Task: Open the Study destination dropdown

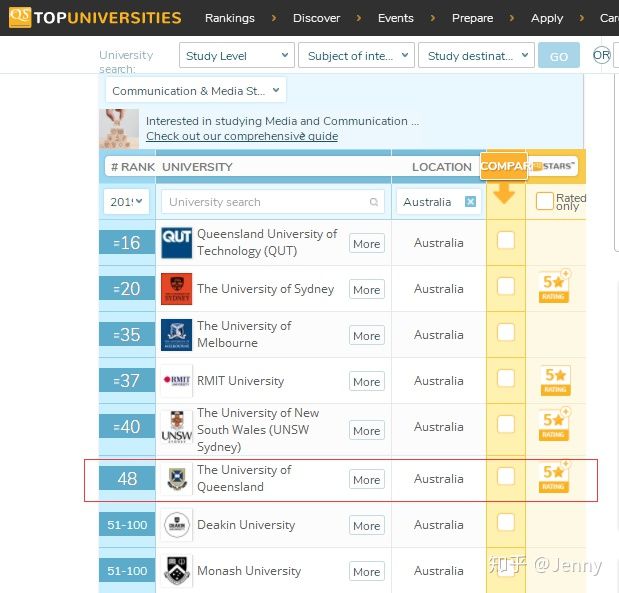Action: tap(476, 55)
